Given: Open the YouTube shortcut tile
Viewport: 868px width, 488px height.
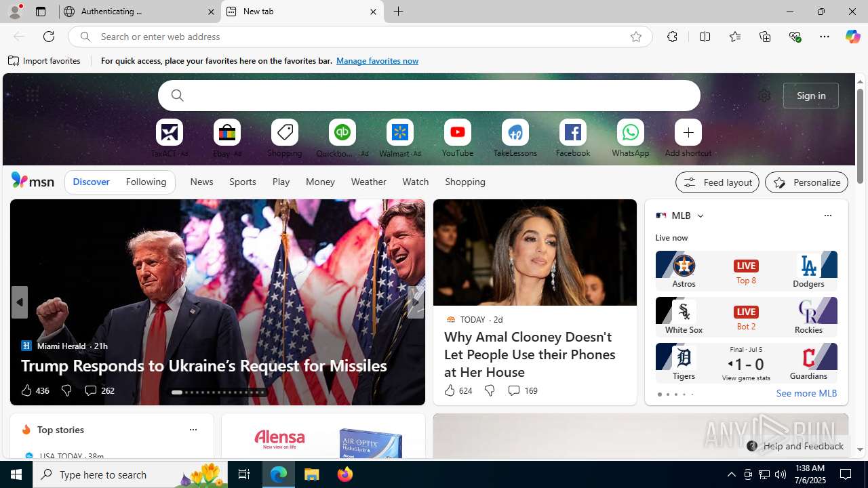Looking at the screenshot, I should (458, 133).
